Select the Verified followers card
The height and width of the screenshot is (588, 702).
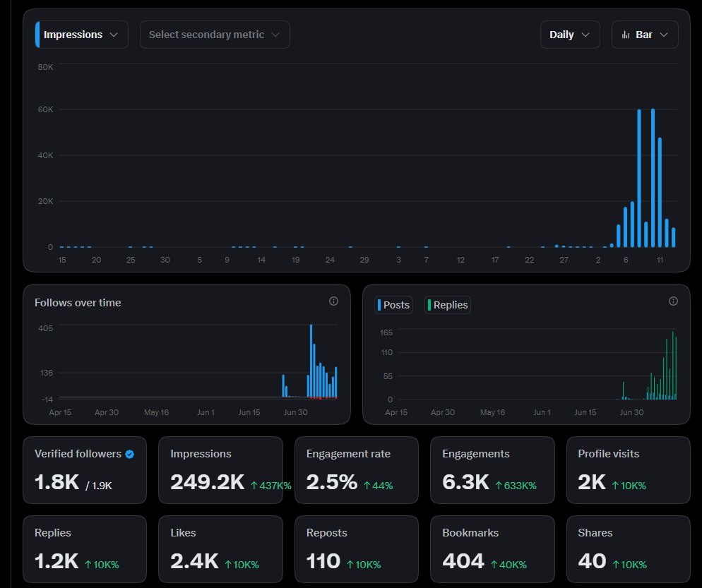click(x=85, y=470)
